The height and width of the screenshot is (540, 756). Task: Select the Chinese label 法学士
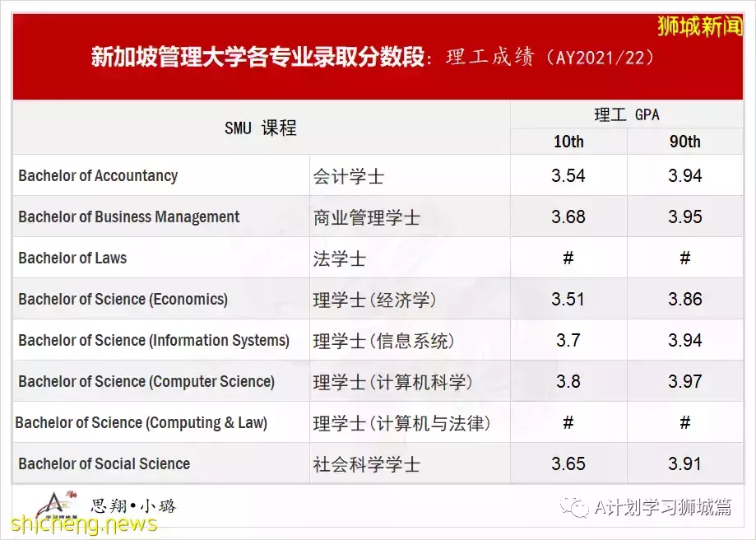339,258
